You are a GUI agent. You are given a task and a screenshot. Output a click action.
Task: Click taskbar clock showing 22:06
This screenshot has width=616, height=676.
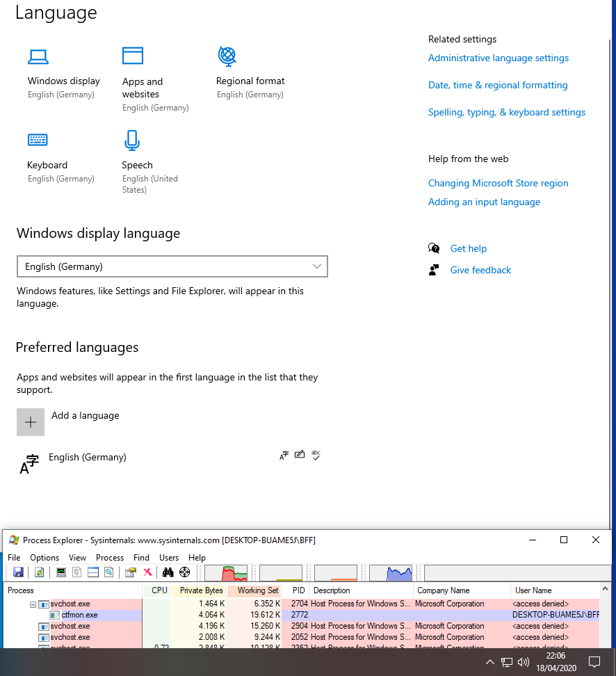556,662
